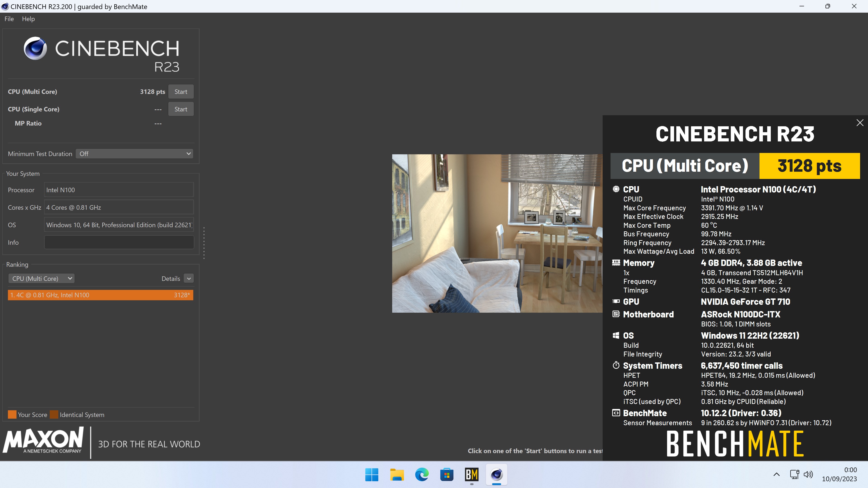
Task: Open the Help menu
Action: point(28,19)
